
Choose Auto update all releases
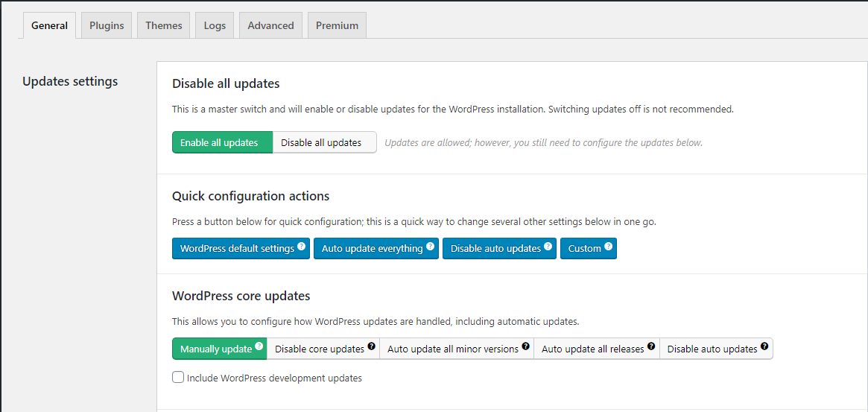coord(597,349)
